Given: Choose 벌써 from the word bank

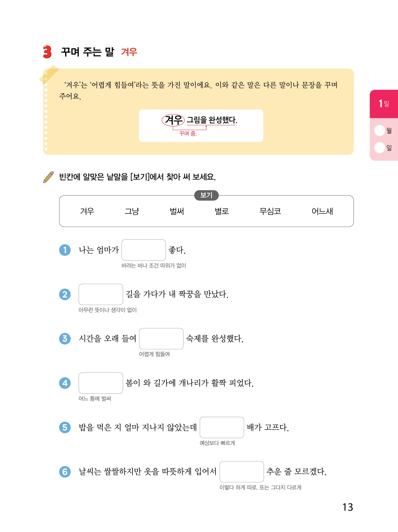Looking at the screenshot, I should click(177, 212).
